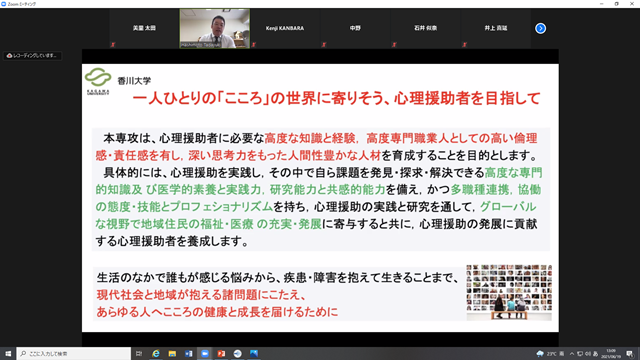Show next participants with the blue arrow
The width and height of the screenshot is (640, 360).
pyautogui.click(x=540, y=28)
